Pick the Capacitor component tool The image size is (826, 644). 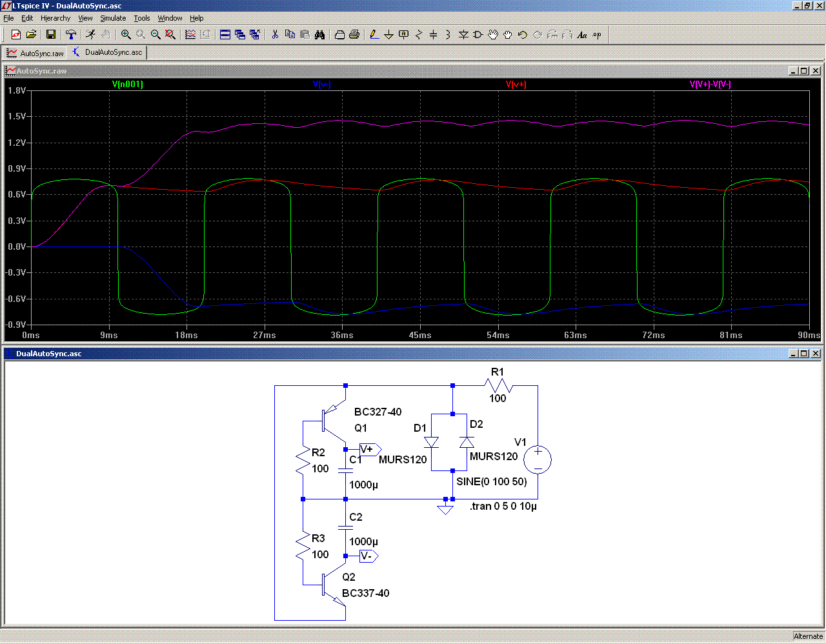(433, 35)
